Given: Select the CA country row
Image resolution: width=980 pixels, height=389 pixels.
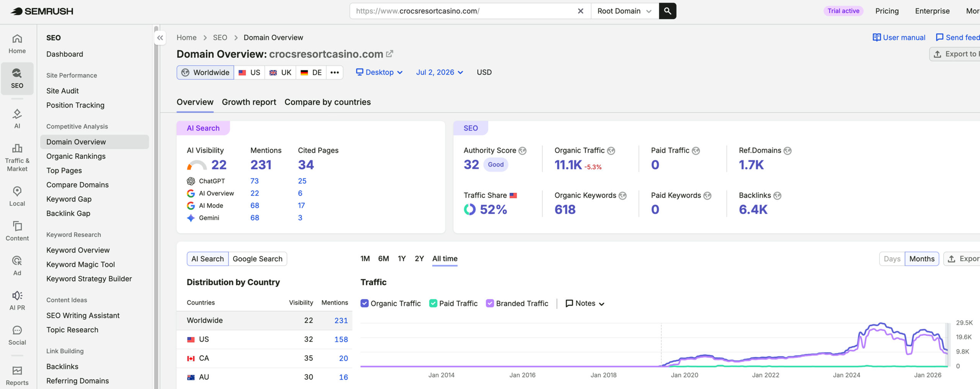Looking at the screenshot, I should 264,358.
